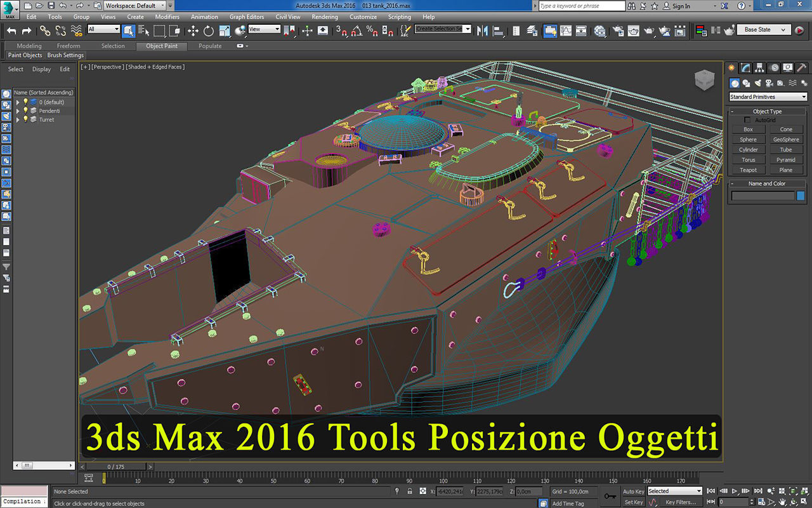Select the Select and Scale tool
Viewport: 812px width, 508px height.
tap(225, 30)
